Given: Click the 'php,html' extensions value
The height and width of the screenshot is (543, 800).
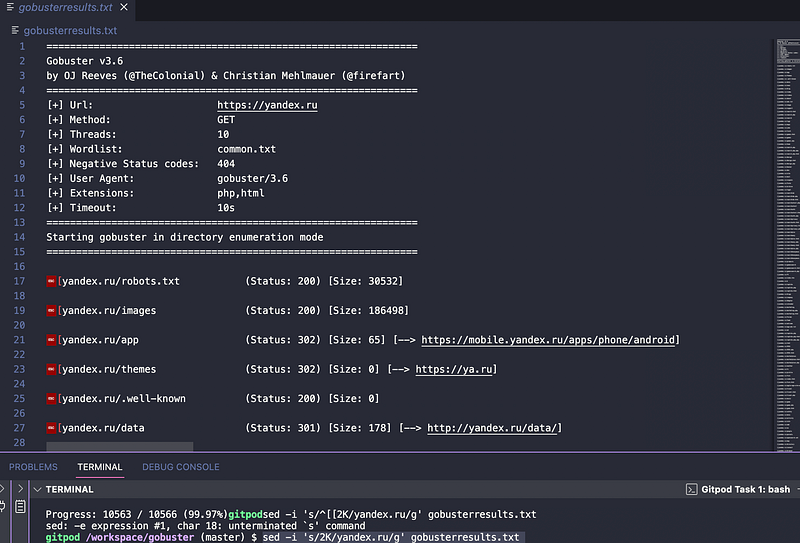Looking at the screenshot, I should pyautogui.click(x=241, y=193).
